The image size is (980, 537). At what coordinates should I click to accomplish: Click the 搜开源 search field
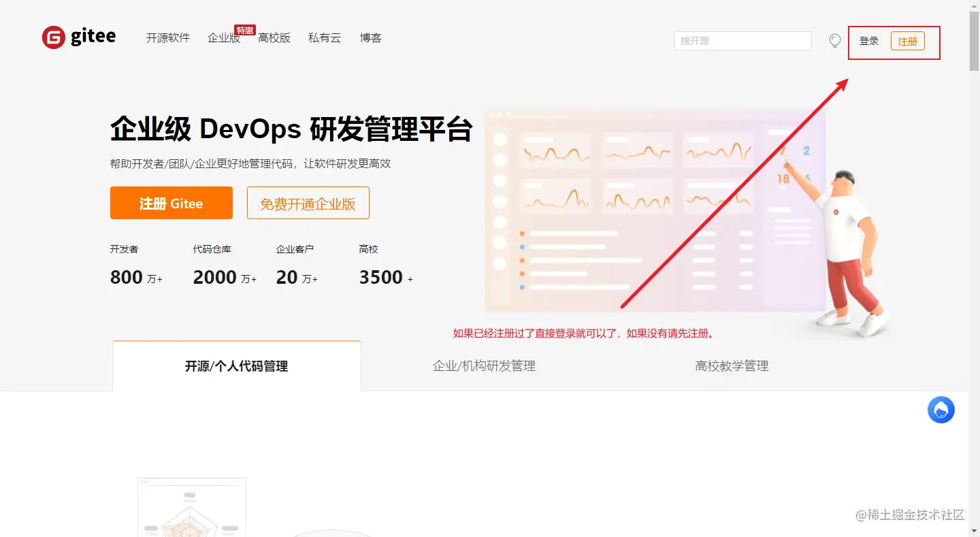[743, 41]
